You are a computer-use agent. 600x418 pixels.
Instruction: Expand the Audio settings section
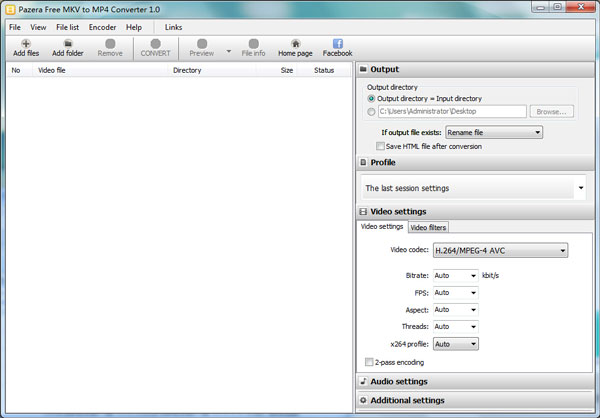click(x=476, y=381)
